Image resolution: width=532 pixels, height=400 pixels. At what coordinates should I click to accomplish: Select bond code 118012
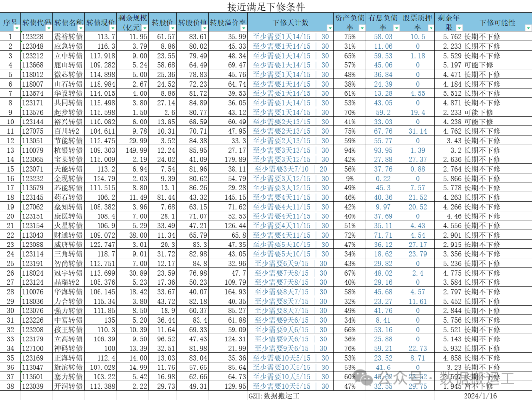coord(36,75)
